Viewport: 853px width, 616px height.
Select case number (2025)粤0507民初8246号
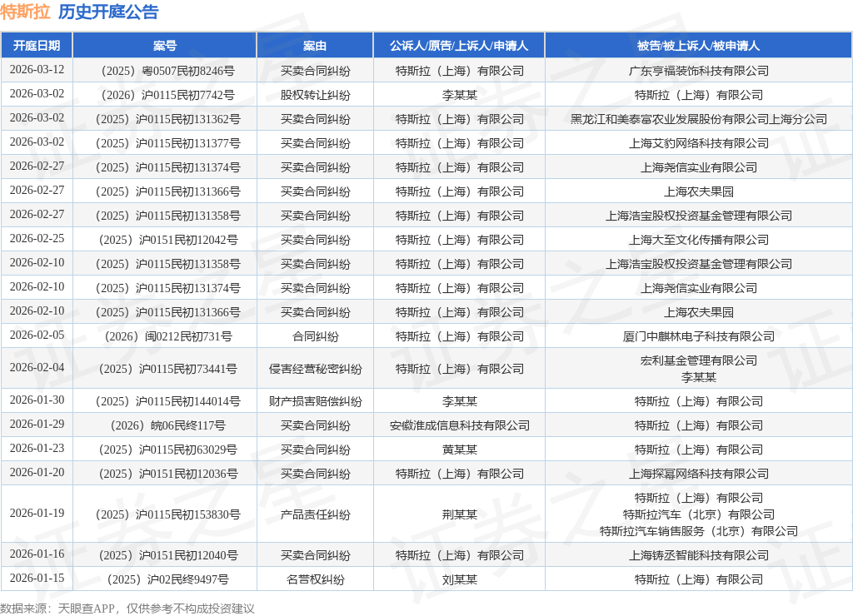(x=167, y=72)
